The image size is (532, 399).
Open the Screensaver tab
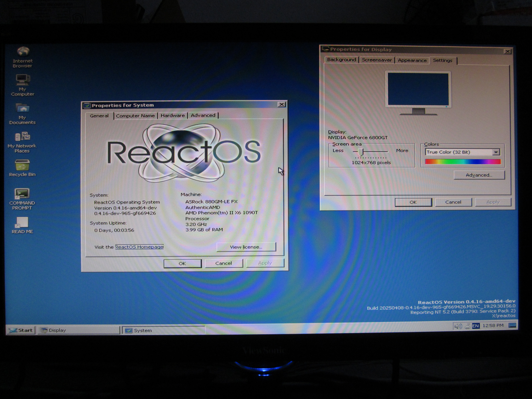[377, 60]
